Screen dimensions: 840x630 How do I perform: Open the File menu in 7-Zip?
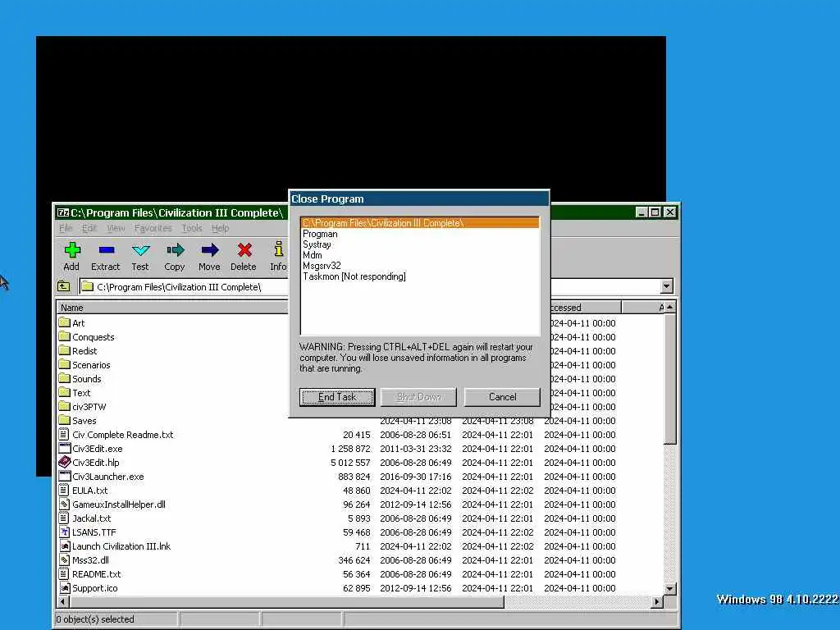click(66, 228)
